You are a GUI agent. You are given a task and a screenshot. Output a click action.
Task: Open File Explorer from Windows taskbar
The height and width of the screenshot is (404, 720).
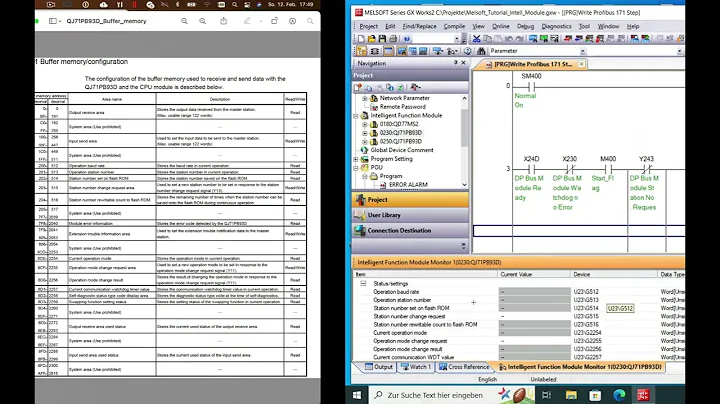tap(571, 394)
